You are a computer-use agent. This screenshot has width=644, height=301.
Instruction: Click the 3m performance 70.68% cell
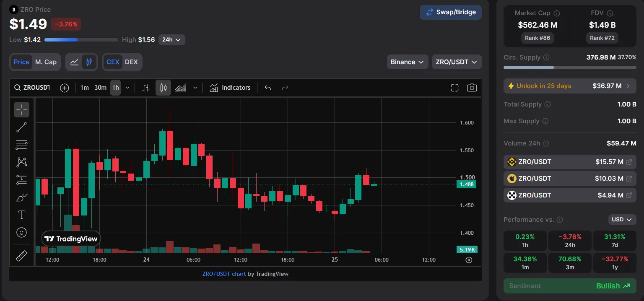point(570,263)
